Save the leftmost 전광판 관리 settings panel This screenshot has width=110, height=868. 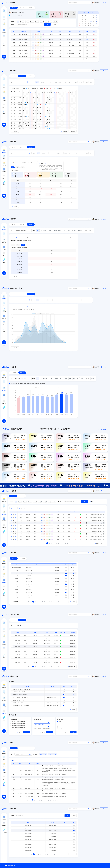click(27, 732)
